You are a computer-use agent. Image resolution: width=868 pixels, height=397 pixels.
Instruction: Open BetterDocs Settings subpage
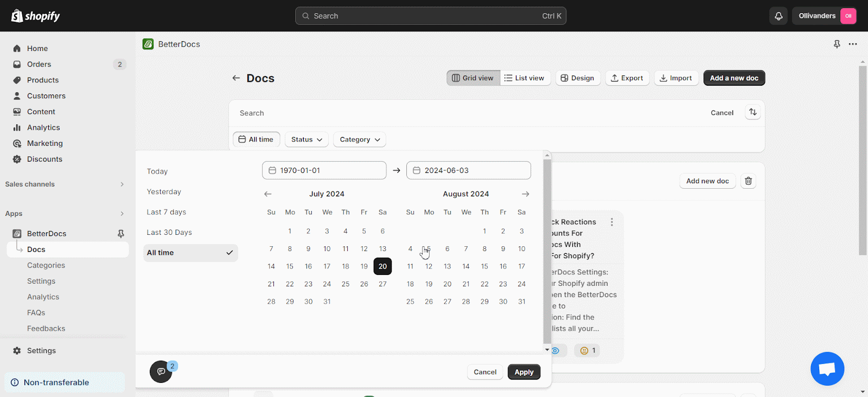(41, 281)
